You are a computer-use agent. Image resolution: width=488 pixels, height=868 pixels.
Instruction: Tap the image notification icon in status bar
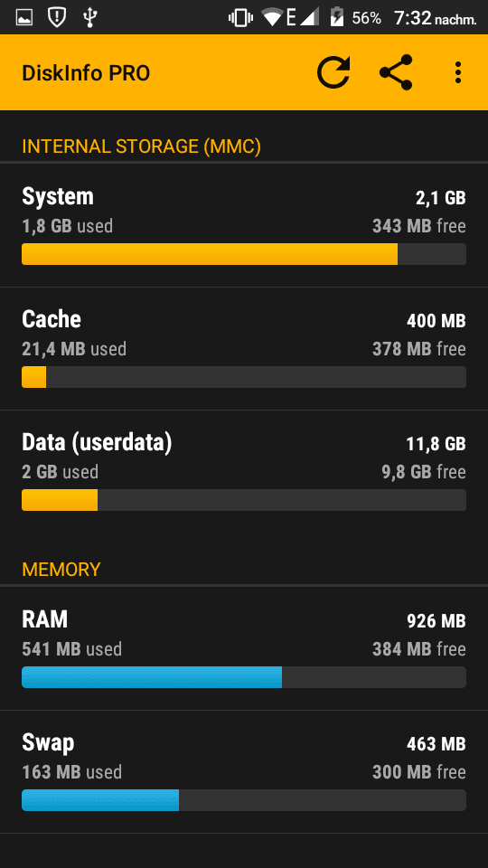pyautogui.click(x=24, y=18)
